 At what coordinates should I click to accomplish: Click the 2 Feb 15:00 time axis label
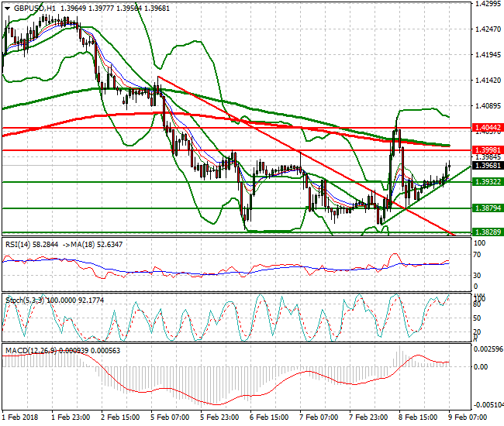pyautogui.click(x=120, y=417)
